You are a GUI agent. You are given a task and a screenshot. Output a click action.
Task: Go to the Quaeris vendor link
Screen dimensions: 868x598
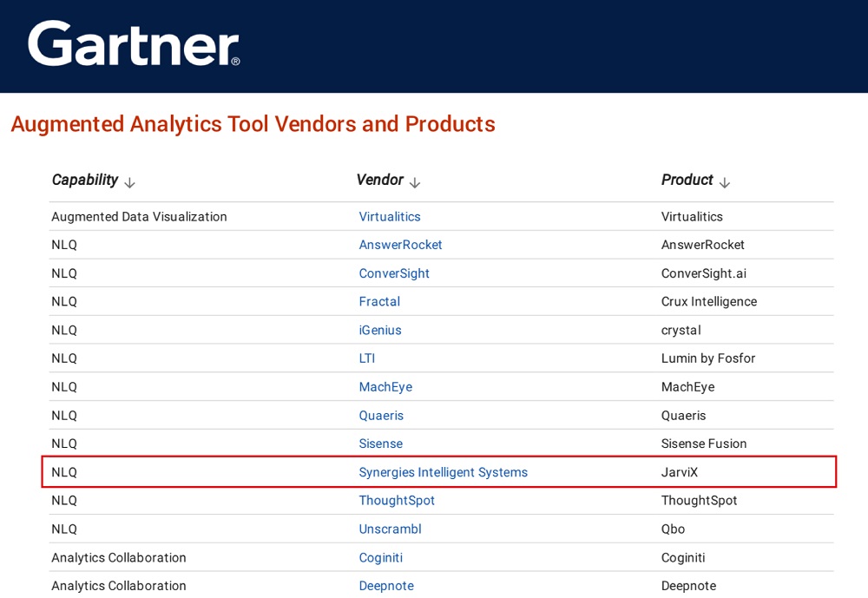381,416
